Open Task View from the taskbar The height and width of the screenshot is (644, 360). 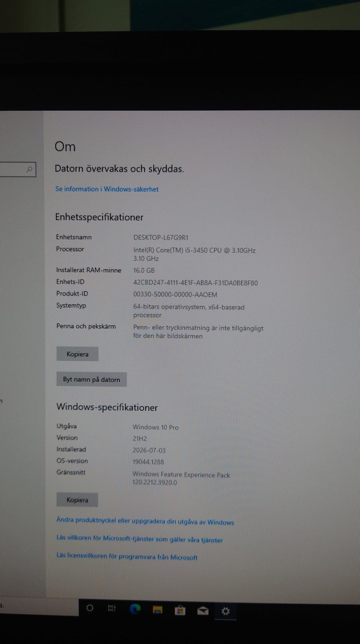pos(112,608)
